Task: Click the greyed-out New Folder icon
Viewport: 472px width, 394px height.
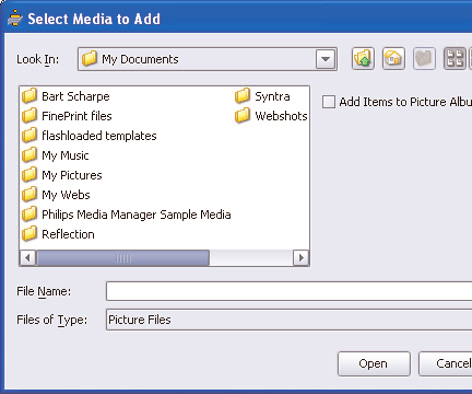Action: pos(424,59)
